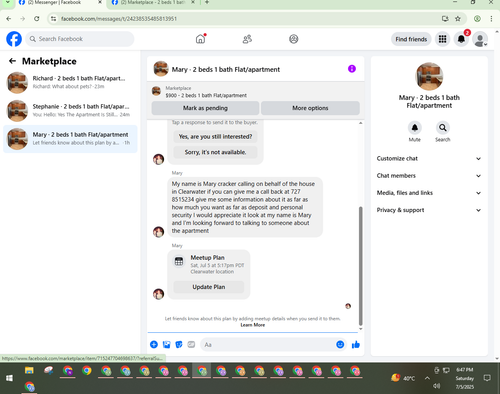Screen dimensions: 500x394
Task: Open the purple conversation info icon
Action: 352,69
